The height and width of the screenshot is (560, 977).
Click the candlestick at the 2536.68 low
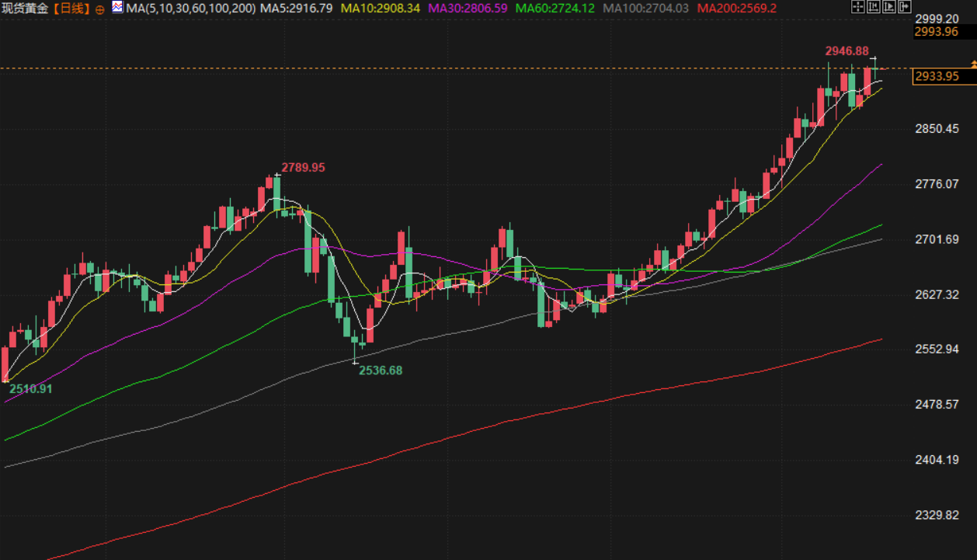click(x=355, y=346)
